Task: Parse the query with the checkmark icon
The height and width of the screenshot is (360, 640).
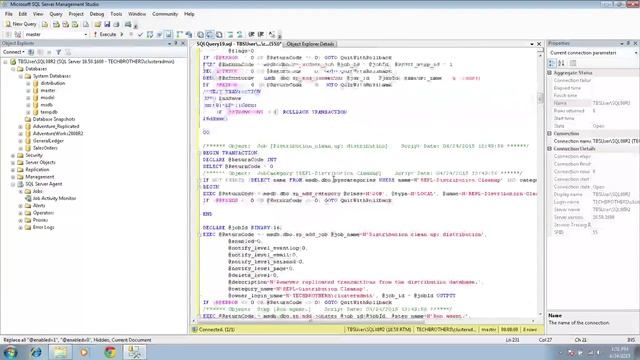Action: [140, 35]
